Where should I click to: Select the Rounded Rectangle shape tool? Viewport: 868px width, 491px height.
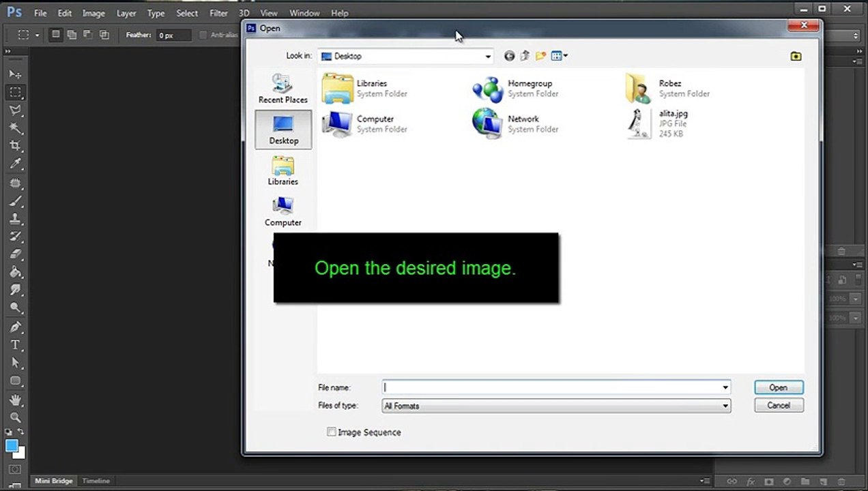(15, 381)
